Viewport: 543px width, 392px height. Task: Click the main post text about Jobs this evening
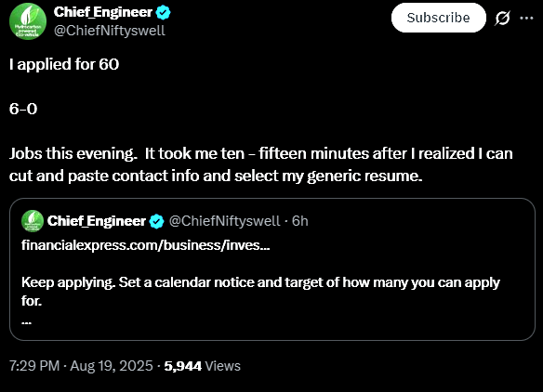pyautogui.click(x=260, y=164)
